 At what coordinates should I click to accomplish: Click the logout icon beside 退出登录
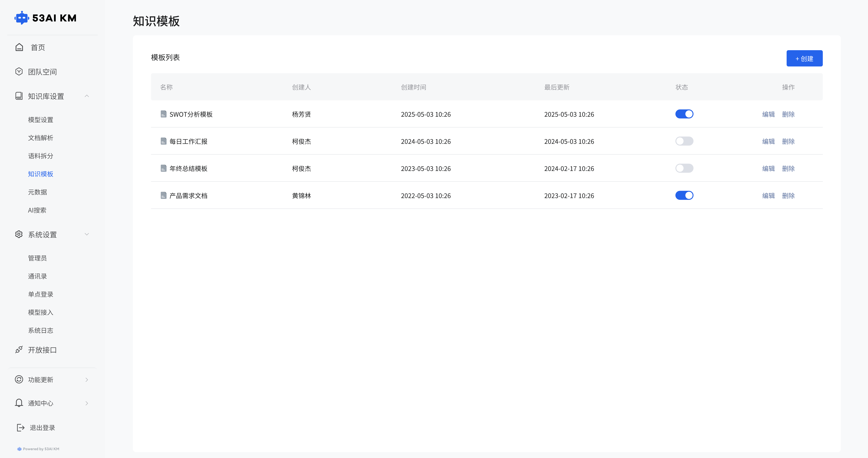pyautogui.click(x=20, y=428)
